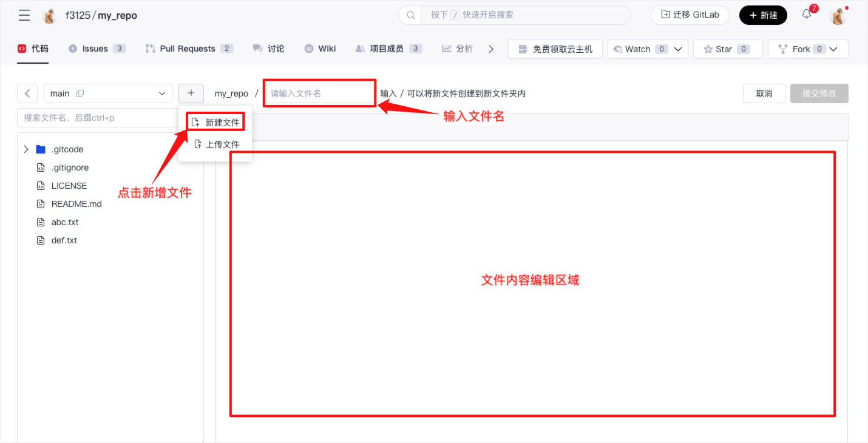Expand the Watch dropdown arrow
The image size is (868, 443).
pyautogui.click(x=678, y=49)
